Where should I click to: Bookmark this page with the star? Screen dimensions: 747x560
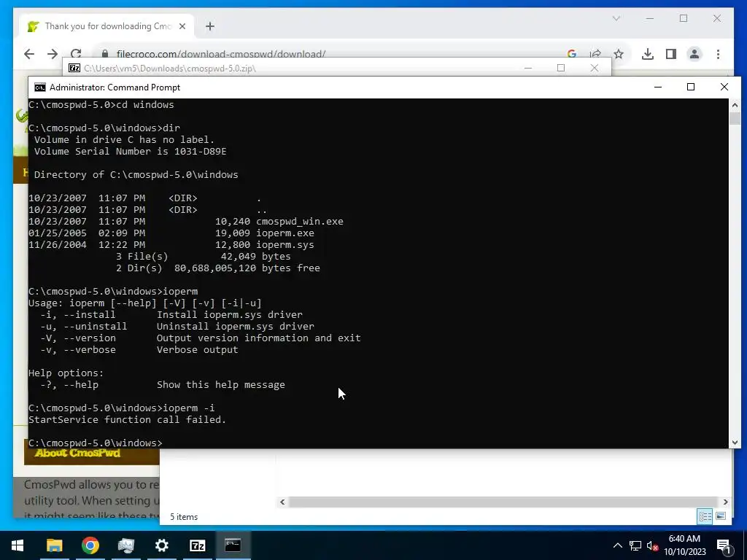(619, 54)
